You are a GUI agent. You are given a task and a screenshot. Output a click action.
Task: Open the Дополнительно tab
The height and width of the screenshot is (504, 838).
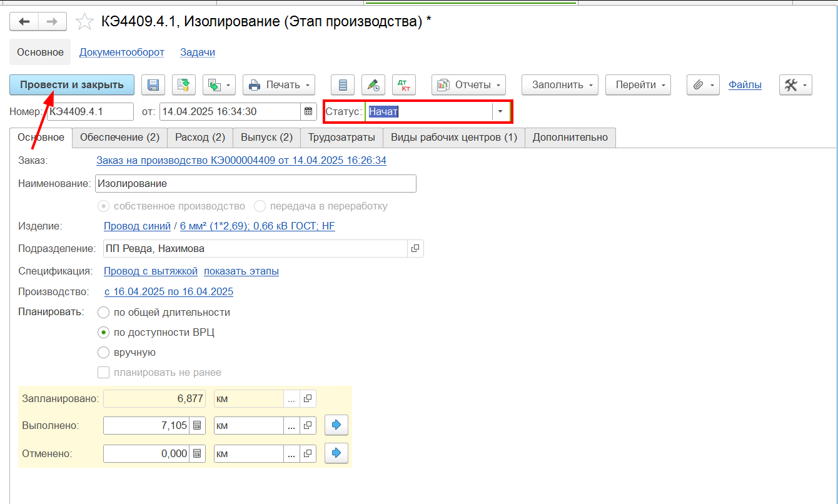[570, 138]
